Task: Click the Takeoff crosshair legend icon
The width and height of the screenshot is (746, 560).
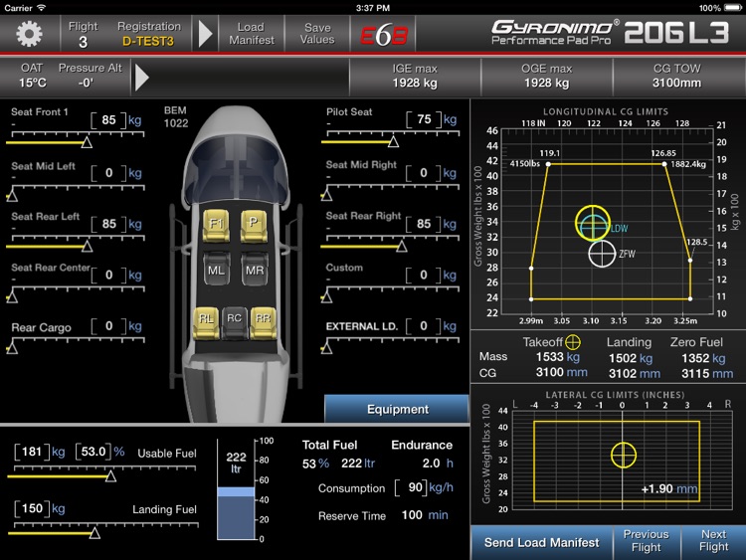Action: coord(572,341)
